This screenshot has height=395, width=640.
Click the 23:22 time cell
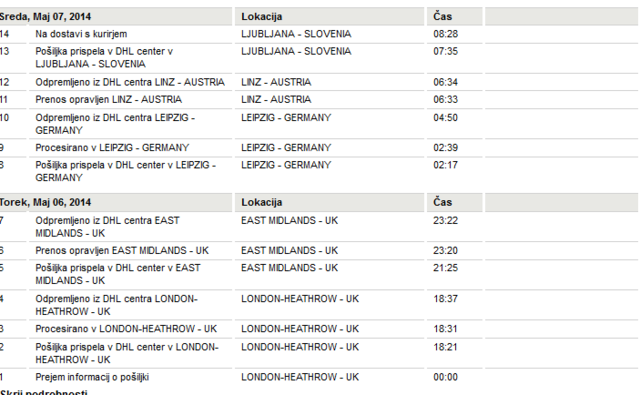point(445,221)
